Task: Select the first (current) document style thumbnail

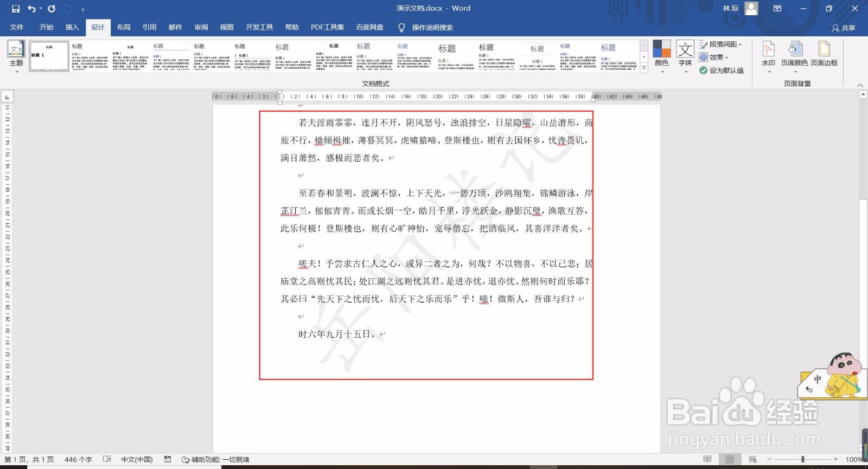Action: coord(49,56)
